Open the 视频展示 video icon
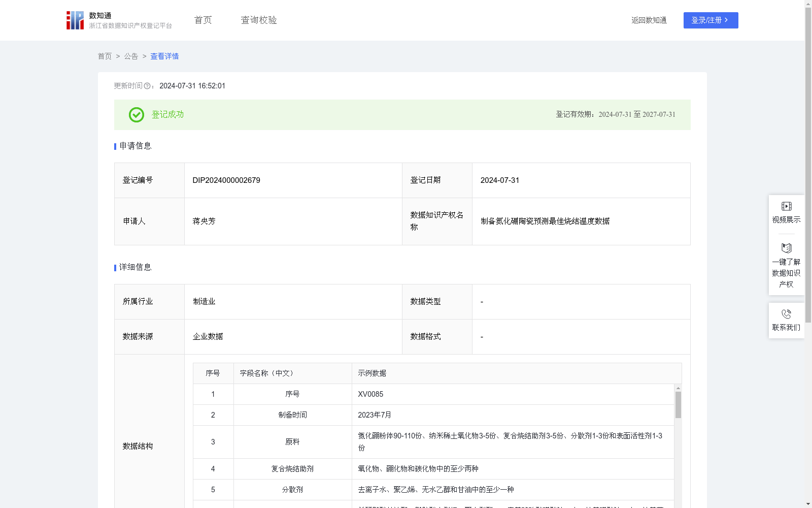This screenshot has width=812, height=508. tap(786, 206)
